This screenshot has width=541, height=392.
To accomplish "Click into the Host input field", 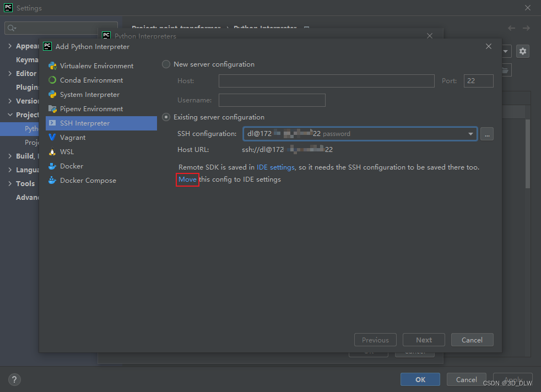I will click(x=326, y=81).
